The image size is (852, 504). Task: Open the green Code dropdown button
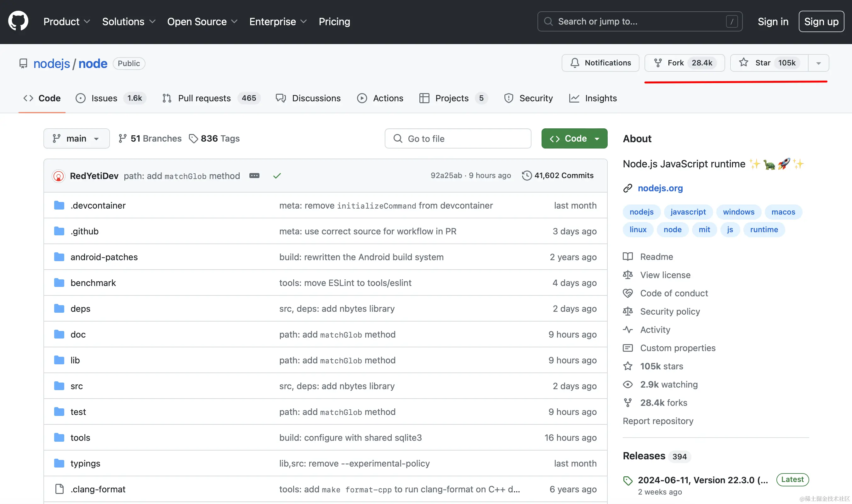coord(574,138)
